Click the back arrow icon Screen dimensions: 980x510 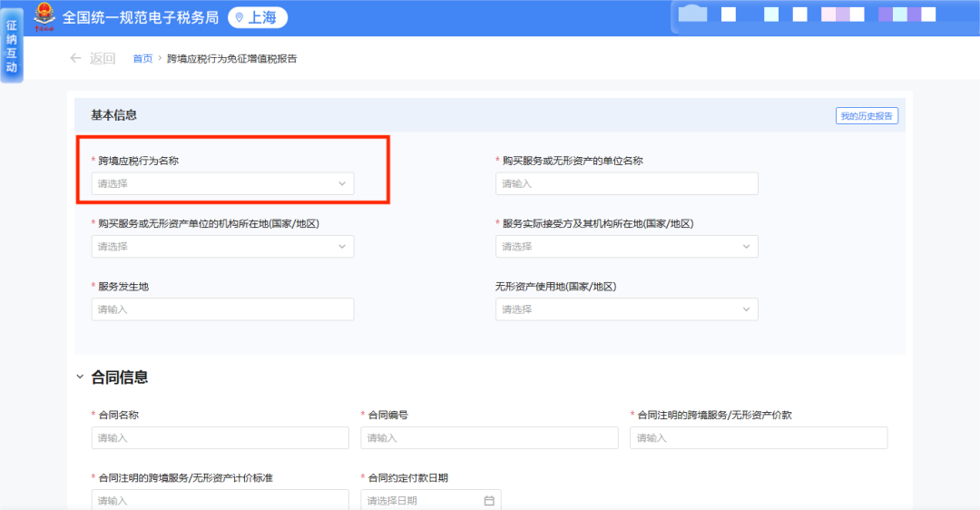[76, 58]
